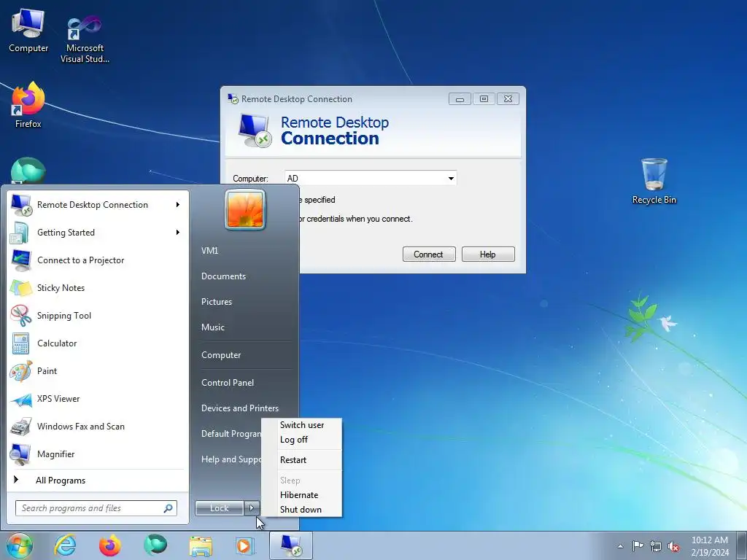Expand All Programs list

[61, 481]
